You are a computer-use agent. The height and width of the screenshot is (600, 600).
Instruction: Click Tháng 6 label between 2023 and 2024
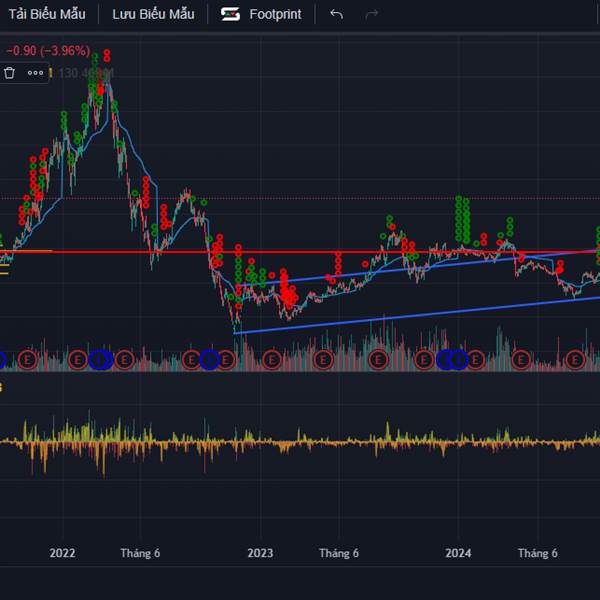339,553
